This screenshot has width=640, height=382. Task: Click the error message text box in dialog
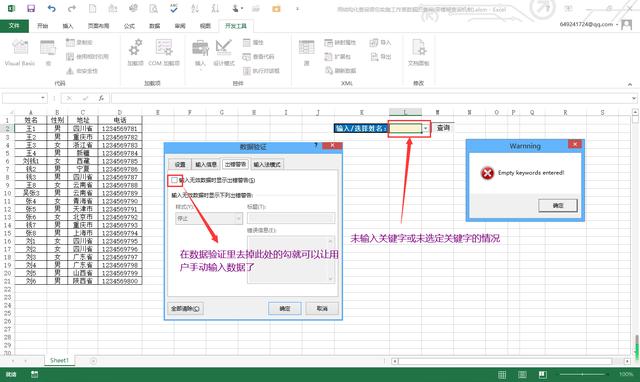291,259
